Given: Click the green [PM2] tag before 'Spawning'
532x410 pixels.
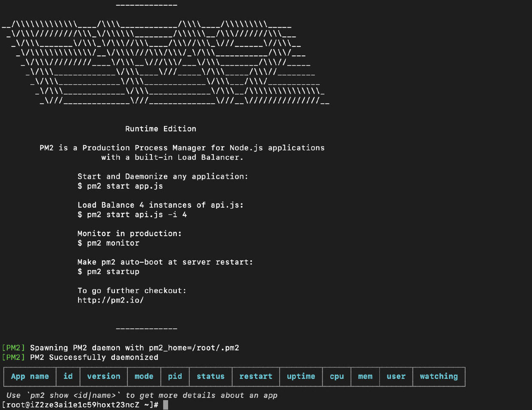Looking at the screenshot, I should (x=13, y=348).
